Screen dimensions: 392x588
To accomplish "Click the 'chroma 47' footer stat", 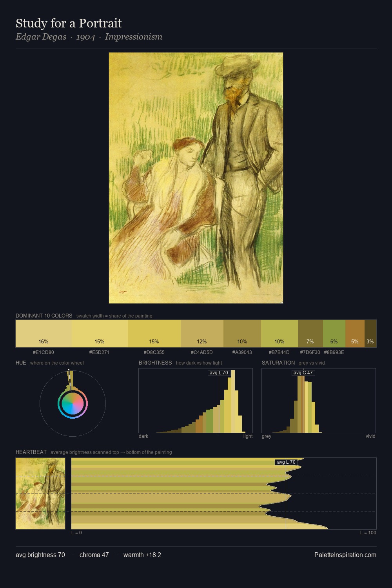I will coord(94,555).
